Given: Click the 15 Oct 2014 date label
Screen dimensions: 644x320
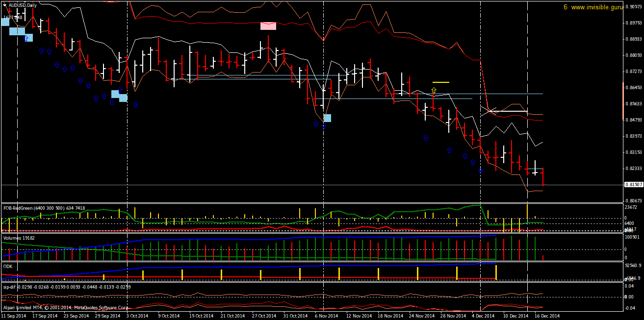Looking at the screenshot, I should (202, 316).
